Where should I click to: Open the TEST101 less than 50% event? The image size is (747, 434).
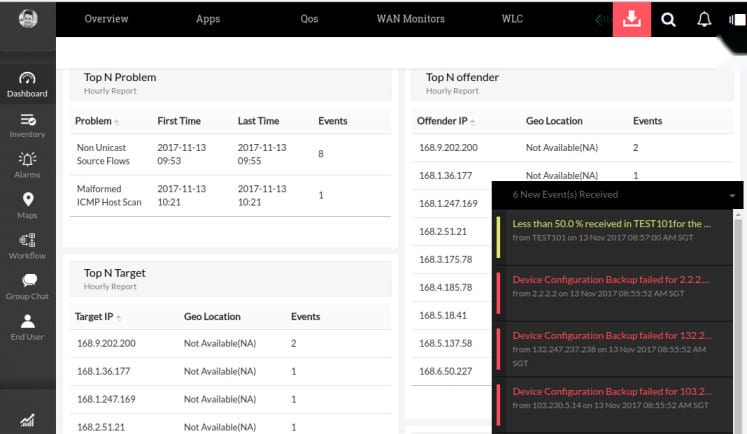click(x=611, y=223)
